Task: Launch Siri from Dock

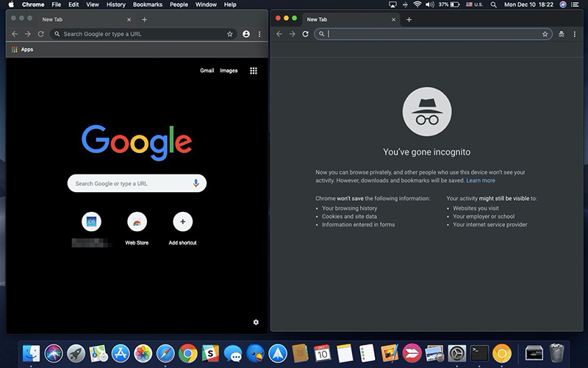Action: pyautogui.click(x=54, y=353)
